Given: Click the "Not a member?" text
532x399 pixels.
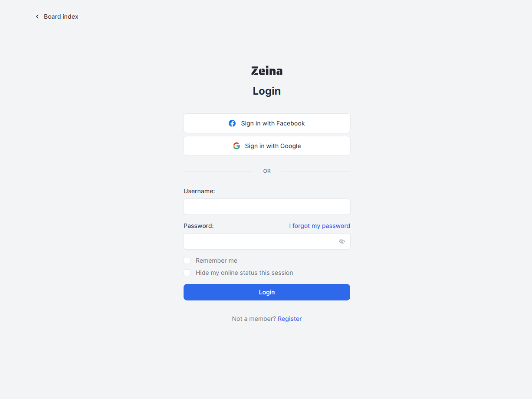Looking at the screenshot, I should [x=253, y=318].
